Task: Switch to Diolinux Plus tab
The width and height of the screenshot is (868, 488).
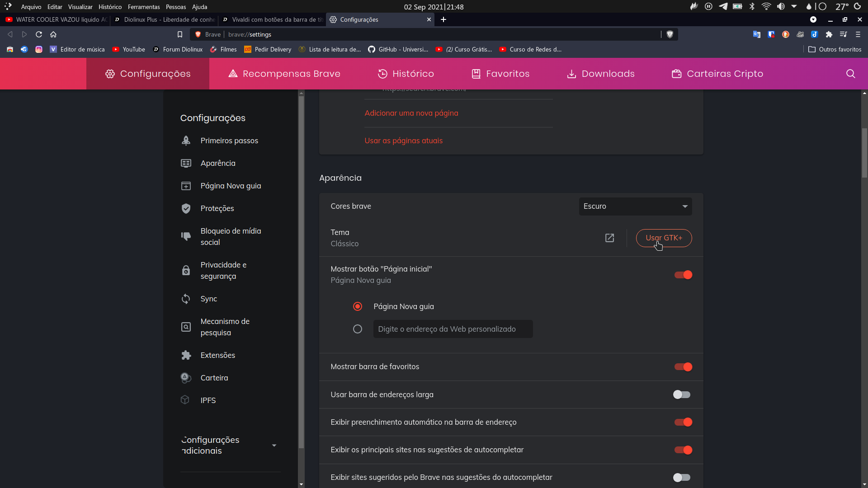Action: 164,19
